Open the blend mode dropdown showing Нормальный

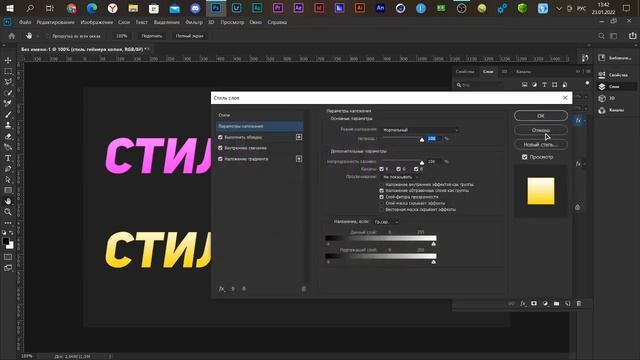420,130
